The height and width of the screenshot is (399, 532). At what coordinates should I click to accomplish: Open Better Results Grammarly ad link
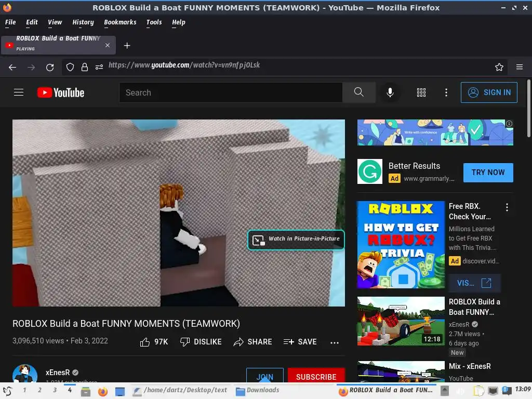point(414,166)
